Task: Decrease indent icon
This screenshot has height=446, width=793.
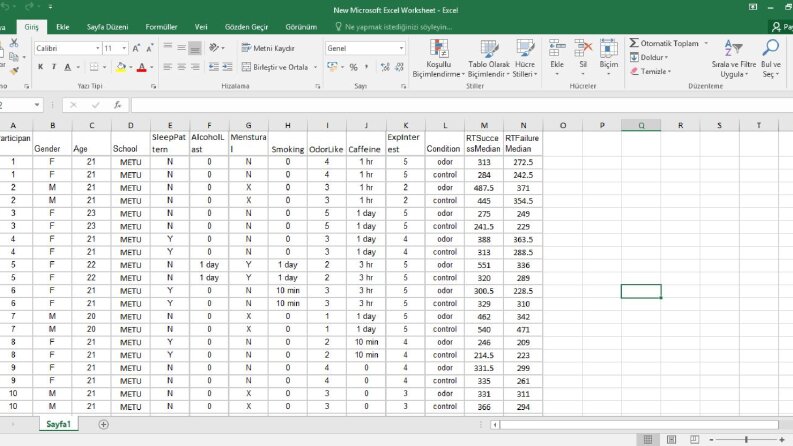Action: (x=214, y=67)
